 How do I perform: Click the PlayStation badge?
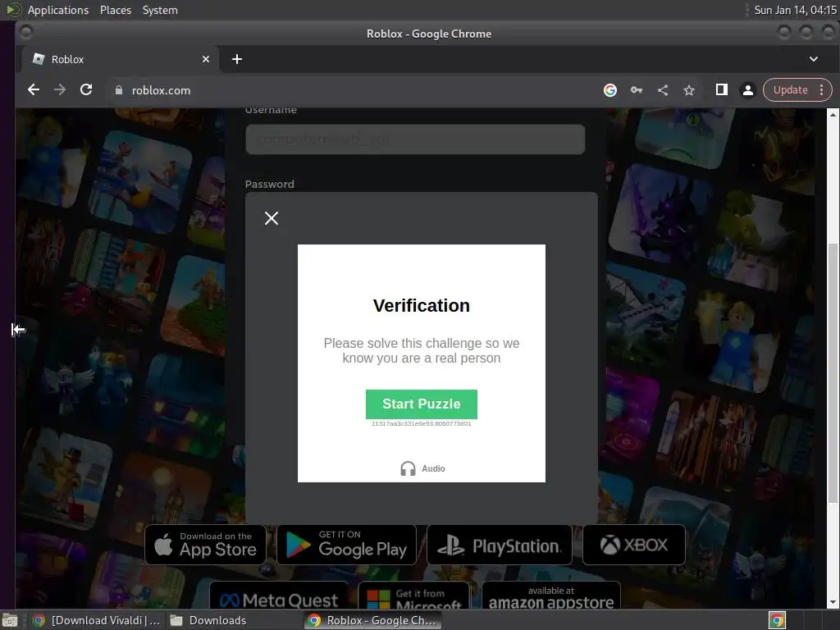[x=500, y=545]
